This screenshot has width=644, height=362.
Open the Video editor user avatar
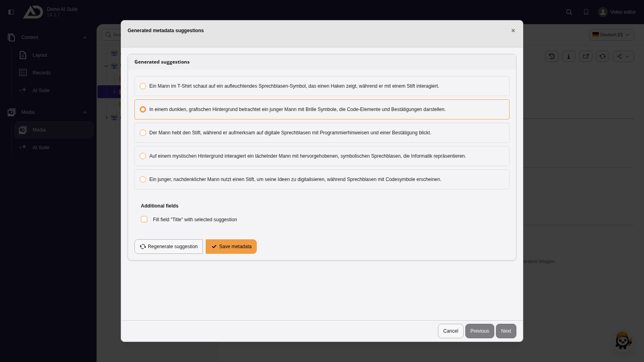[603, 12]
